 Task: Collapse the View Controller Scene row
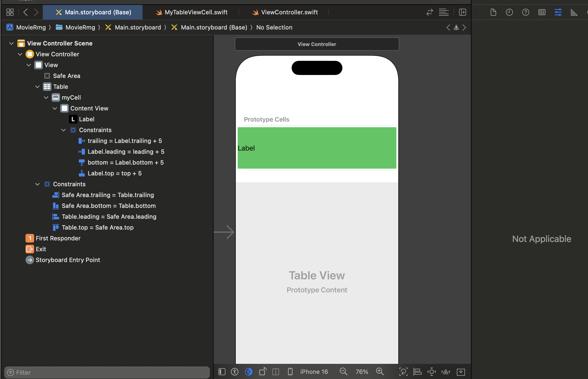click(11, 43)
